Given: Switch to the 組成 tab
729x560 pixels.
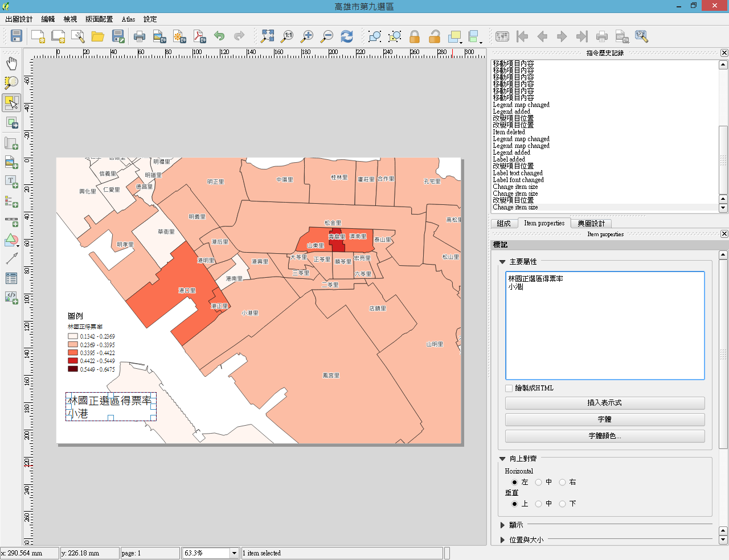Looking at the screenshot, I should pos(503,224).
